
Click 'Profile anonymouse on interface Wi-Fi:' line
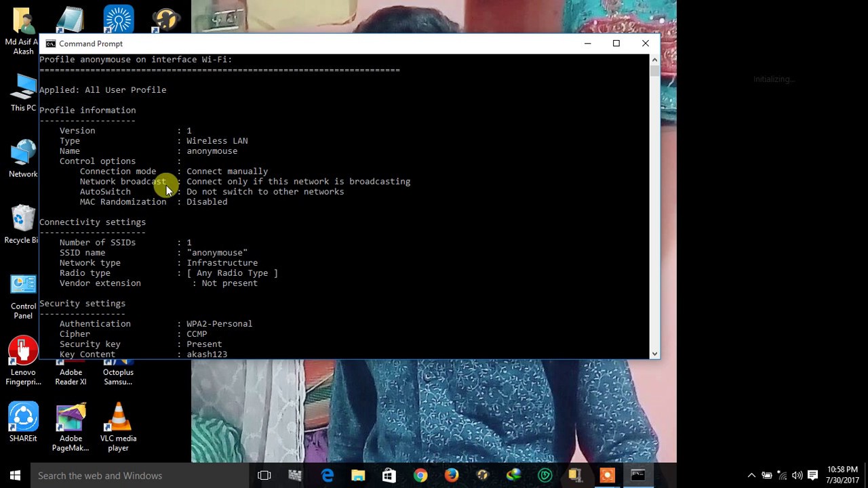tap(136, 60)
